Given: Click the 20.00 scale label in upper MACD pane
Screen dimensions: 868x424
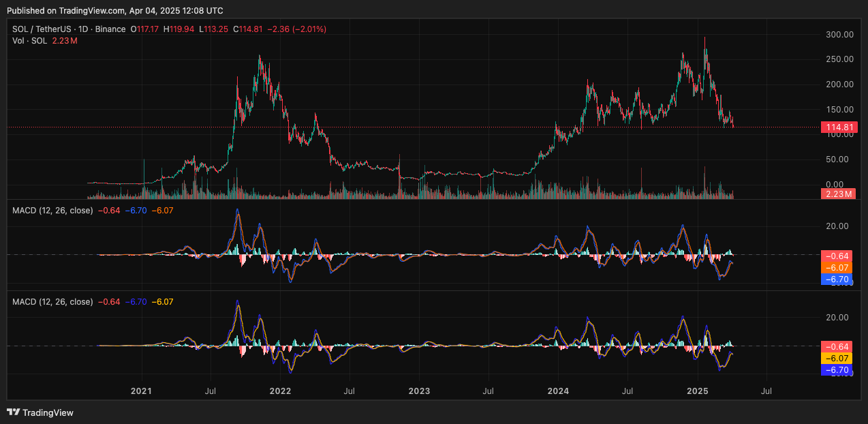Looking at the screenshot, I should click(839, 226).
